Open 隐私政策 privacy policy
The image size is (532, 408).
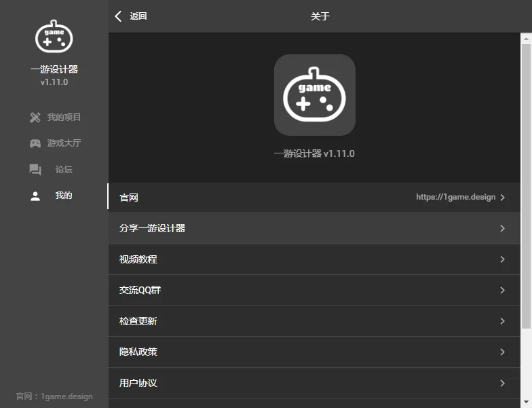(314, 352)
